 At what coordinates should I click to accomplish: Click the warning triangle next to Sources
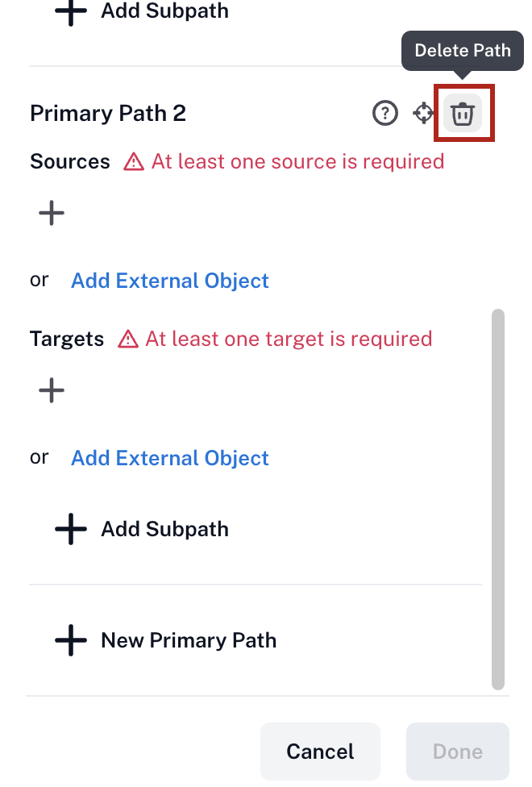134,161
